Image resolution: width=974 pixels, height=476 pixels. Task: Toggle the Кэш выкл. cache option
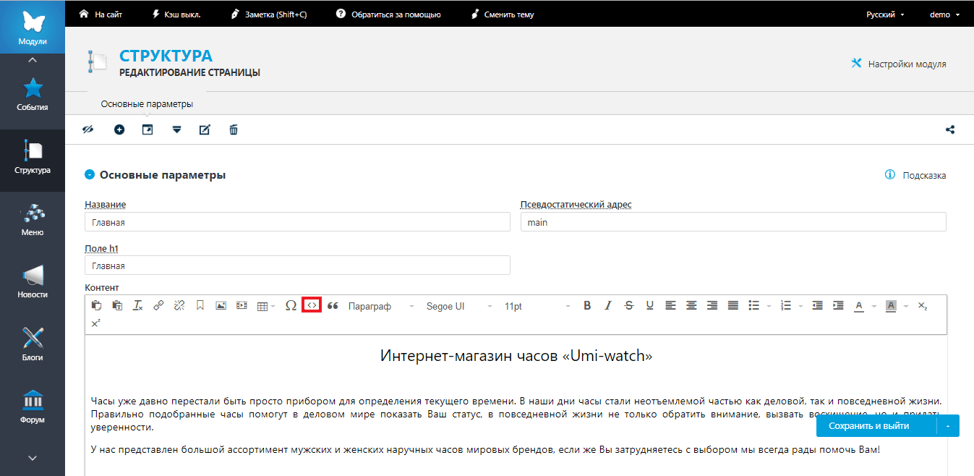tap(176, 14)
